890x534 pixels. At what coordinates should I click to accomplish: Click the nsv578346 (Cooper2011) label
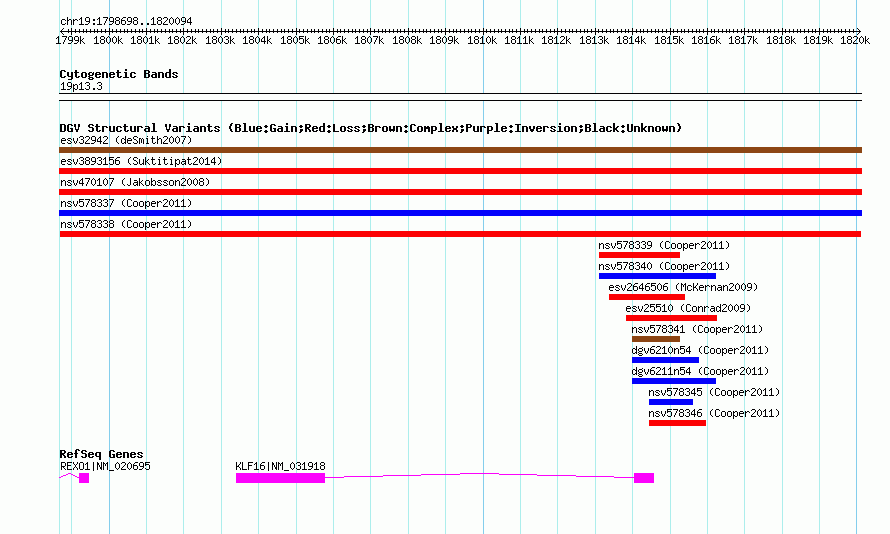pyautogui.click(x=714, y=413)
